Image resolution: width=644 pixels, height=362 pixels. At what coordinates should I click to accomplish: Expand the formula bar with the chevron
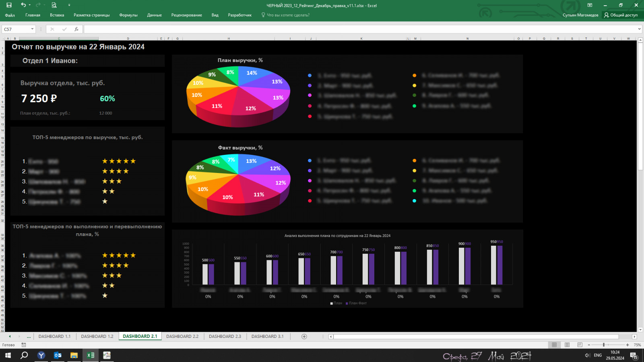click(x=639, y=29)
